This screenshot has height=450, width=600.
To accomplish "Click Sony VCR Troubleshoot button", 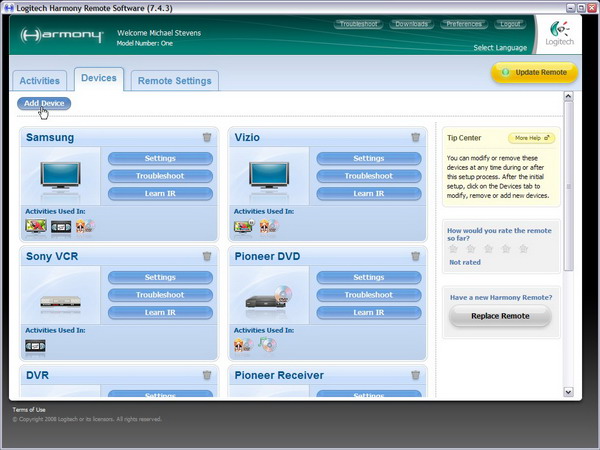I will [160, 295].
